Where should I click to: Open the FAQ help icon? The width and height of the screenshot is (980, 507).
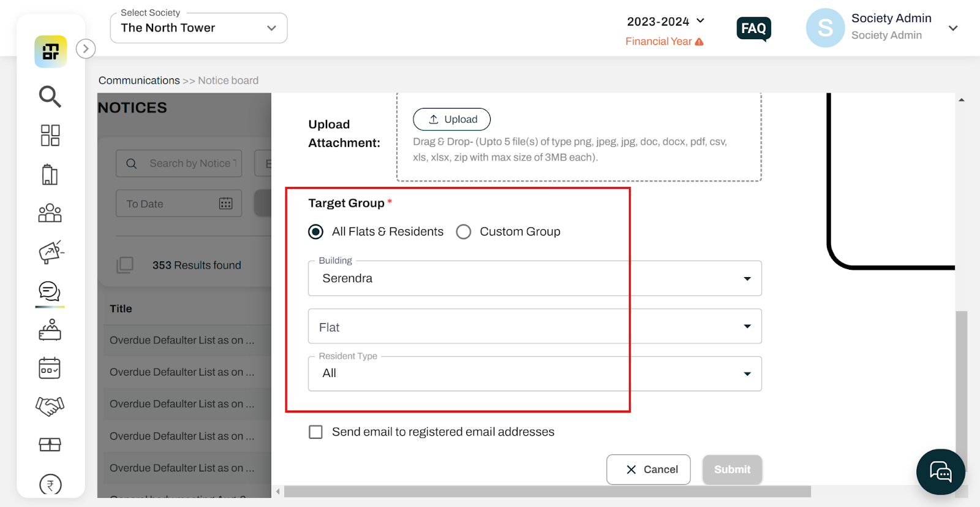point(753,29)
